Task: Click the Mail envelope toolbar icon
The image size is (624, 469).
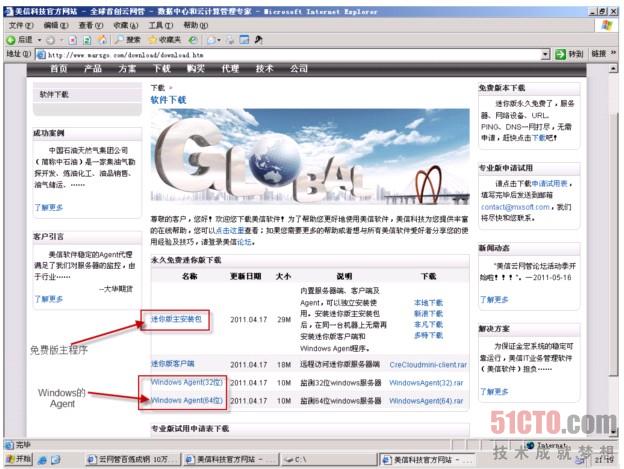Action: pyautogui.click(x=211, y=40)
